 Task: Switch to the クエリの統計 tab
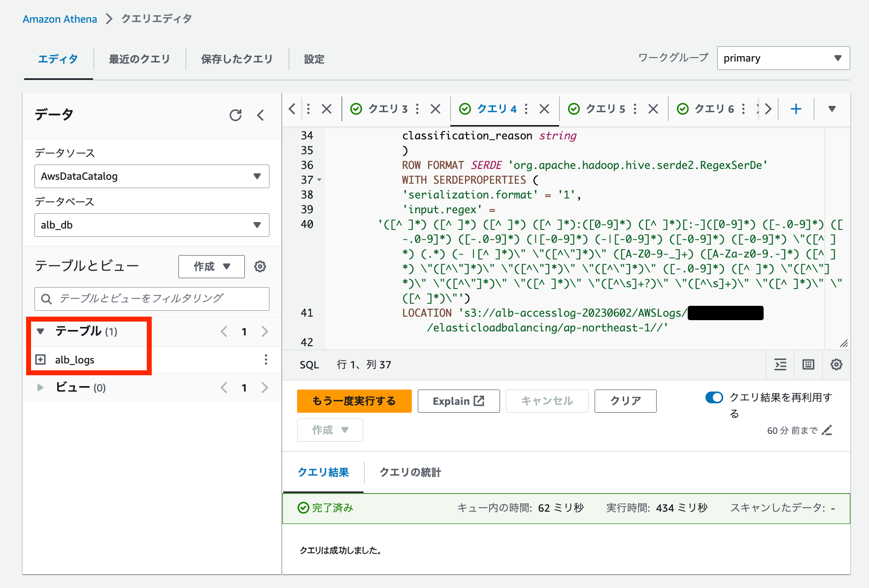click(x=409, y=473)
